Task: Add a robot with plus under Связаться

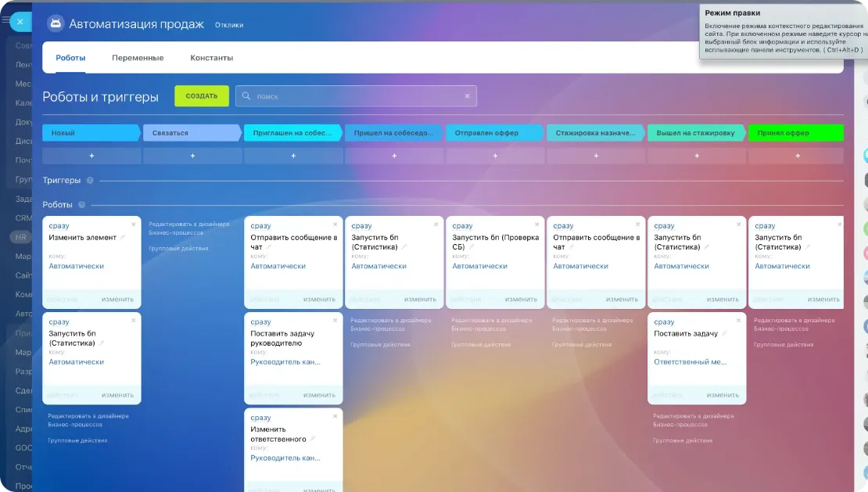Action: tap(192, 156)
